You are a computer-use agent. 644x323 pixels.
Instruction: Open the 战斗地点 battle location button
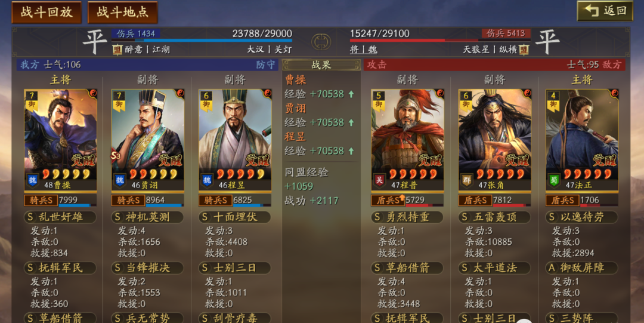click(x=122, y=12)
